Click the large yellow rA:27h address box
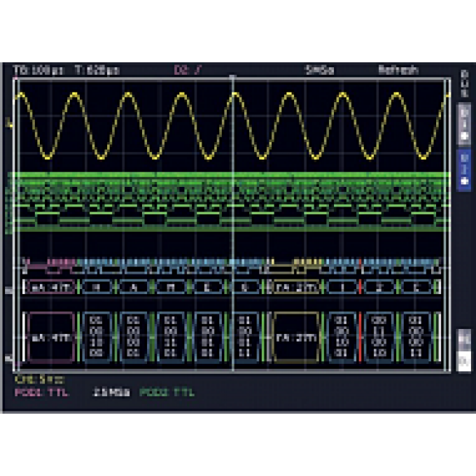This screenshot has height=476, width=476. coord(296,337)
